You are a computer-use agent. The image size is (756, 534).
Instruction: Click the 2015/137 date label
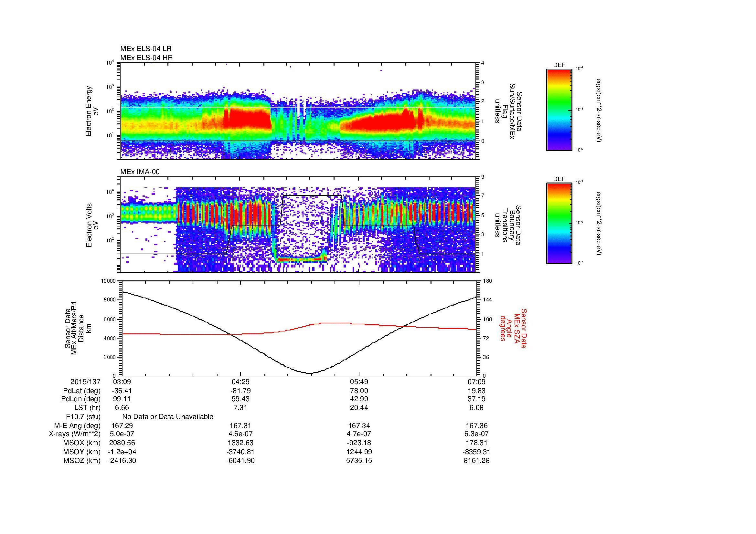[85, 382]
